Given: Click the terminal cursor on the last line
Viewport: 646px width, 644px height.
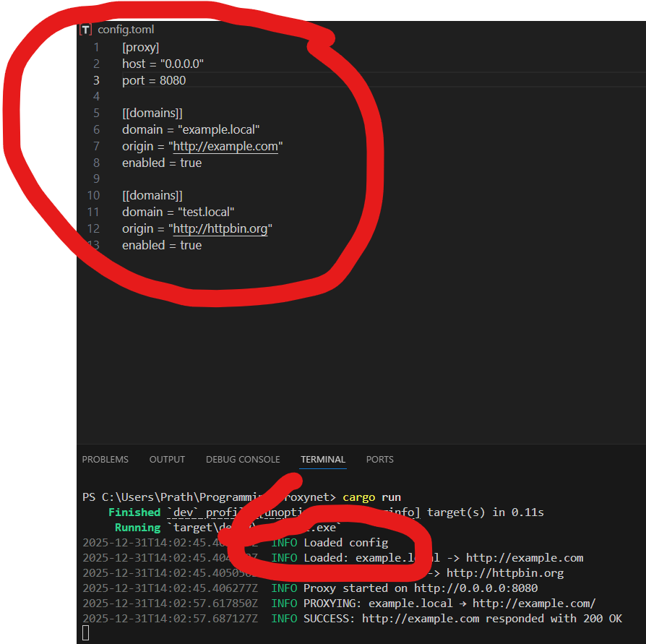Looking at the screenshot, I should point(85,633).
